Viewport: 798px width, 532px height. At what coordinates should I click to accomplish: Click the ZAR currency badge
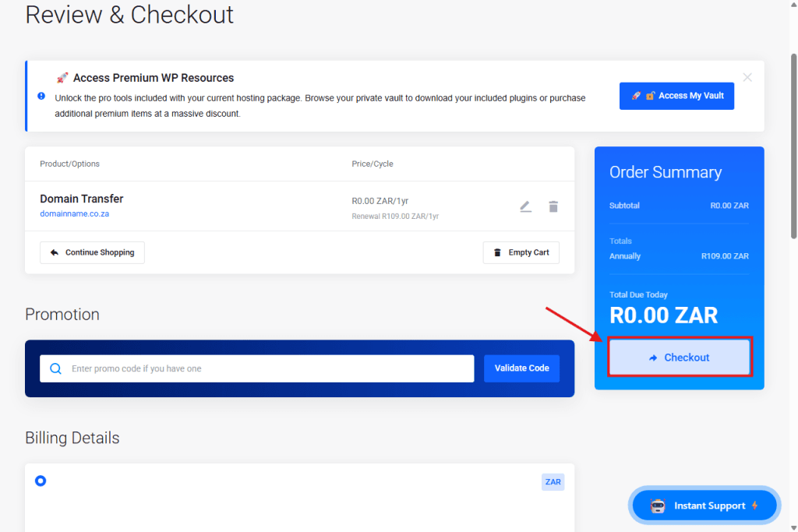(553, 482)
